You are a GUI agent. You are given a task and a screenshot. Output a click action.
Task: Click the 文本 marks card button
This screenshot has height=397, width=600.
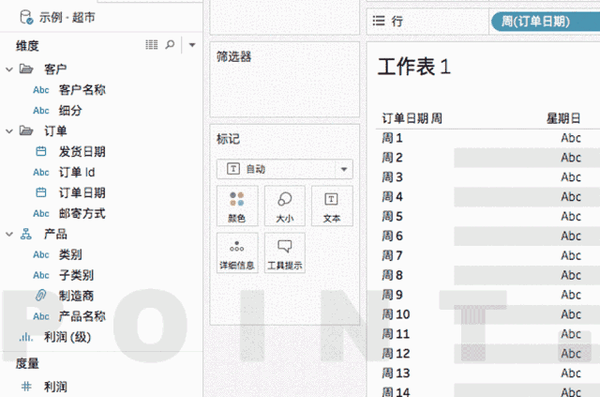click(331, 206)
